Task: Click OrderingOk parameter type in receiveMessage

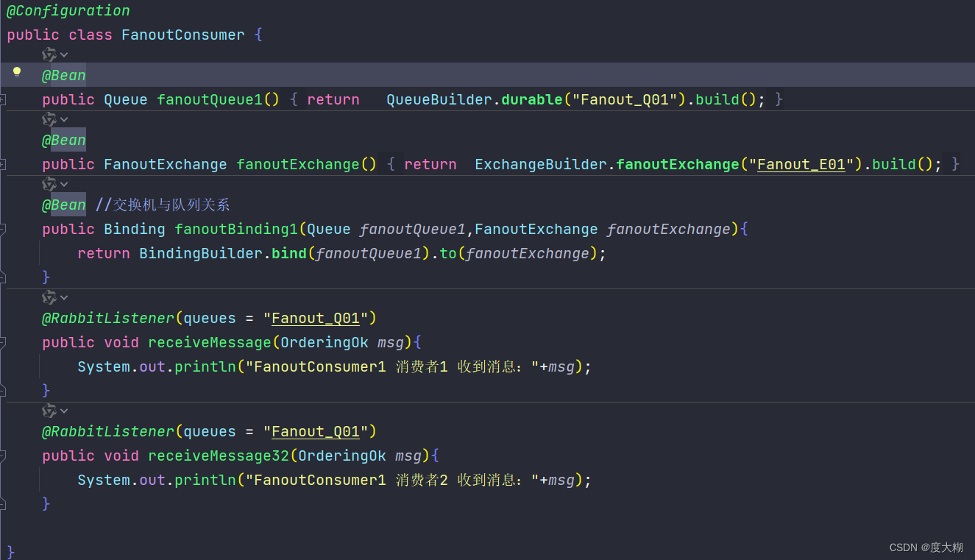Action: click(325, 342)
